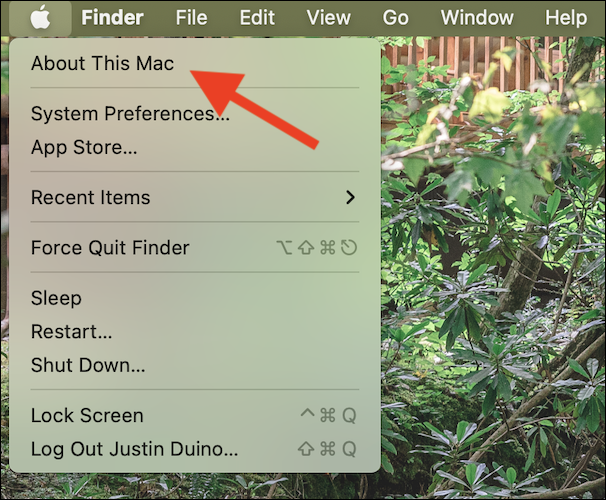Open the Finder menu in menu bar
Image resolution: width=606 pixels, height=500 pixels.
(112, 17)
